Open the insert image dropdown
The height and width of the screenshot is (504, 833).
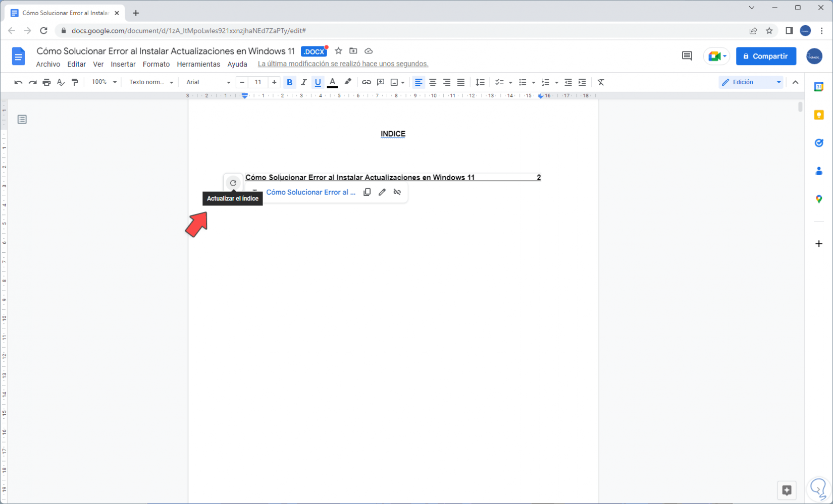click(x=397, y=82)
